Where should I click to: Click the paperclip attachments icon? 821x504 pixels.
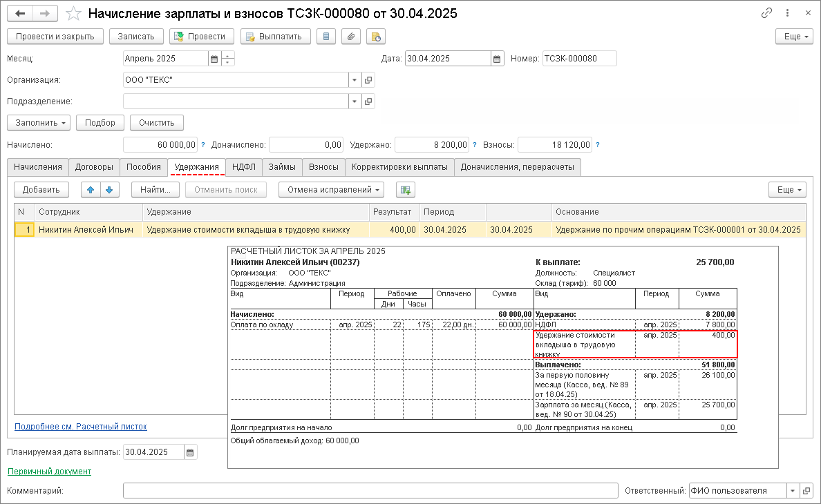pos(351,37)
